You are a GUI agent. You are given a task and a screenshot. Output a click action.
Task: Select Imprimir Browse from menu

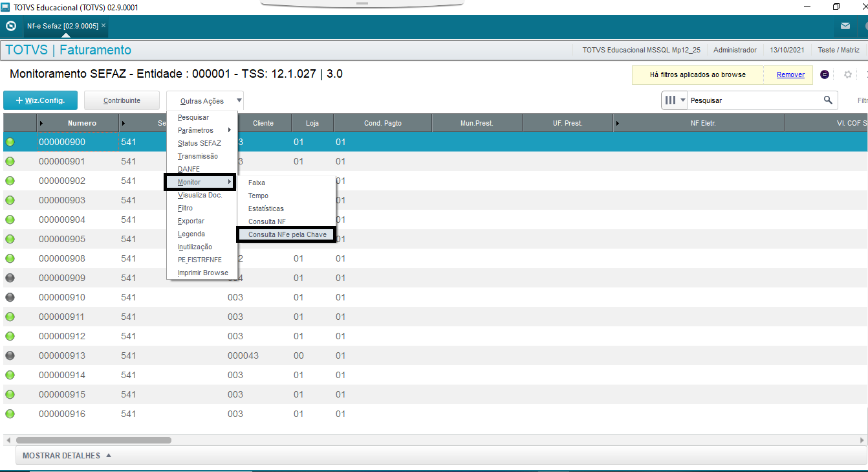(x=203, y=273)
